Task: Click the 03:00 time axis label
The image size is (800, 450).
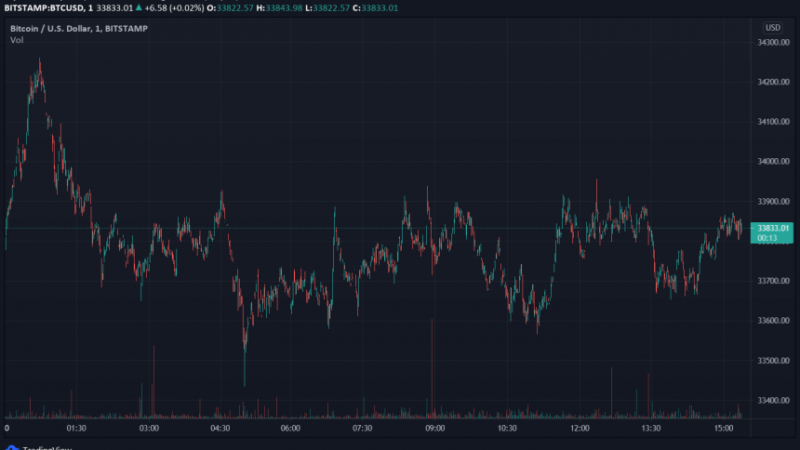Action: 149,429
